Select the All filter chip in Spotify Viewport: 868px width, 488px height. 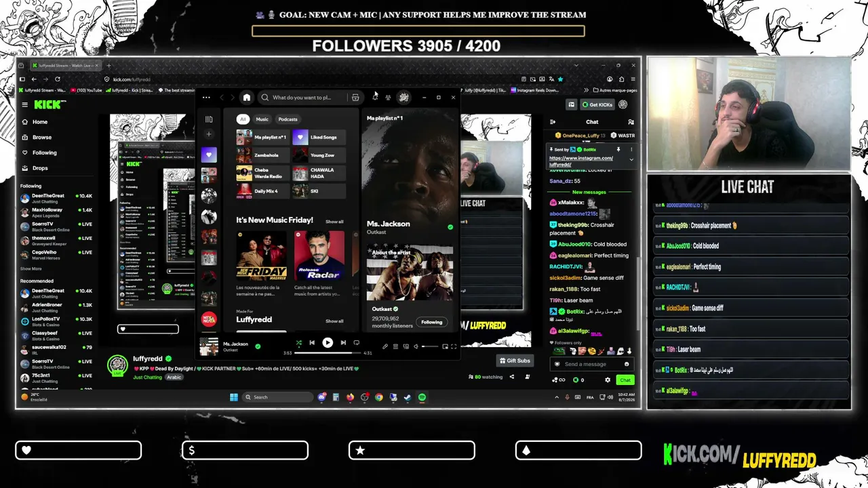[x=243, y=119]
